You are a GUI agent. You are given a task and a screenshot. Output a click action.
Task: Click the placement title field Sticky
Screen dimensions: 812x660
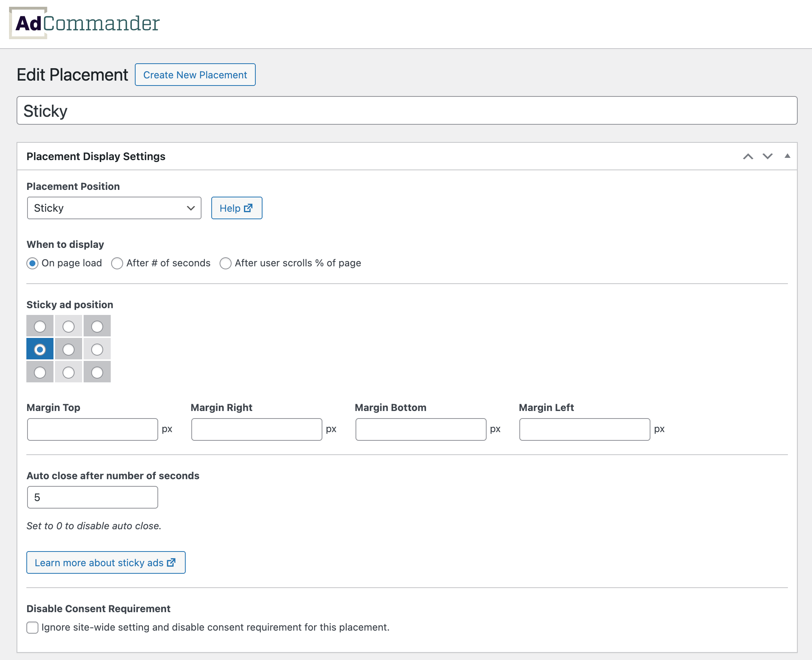pyautogui.click(x=407, y=111)
